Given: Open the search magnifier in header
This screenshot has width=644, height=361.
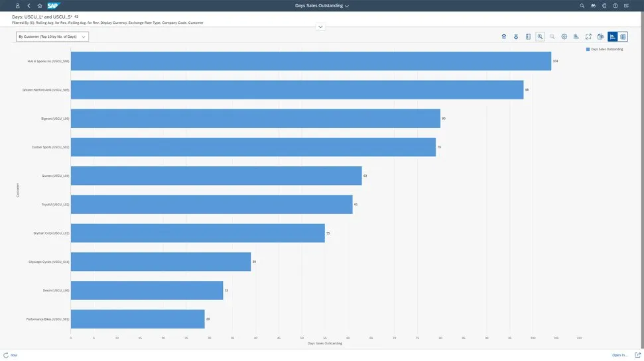Looking at the screenshot, I should click(582, 5).
